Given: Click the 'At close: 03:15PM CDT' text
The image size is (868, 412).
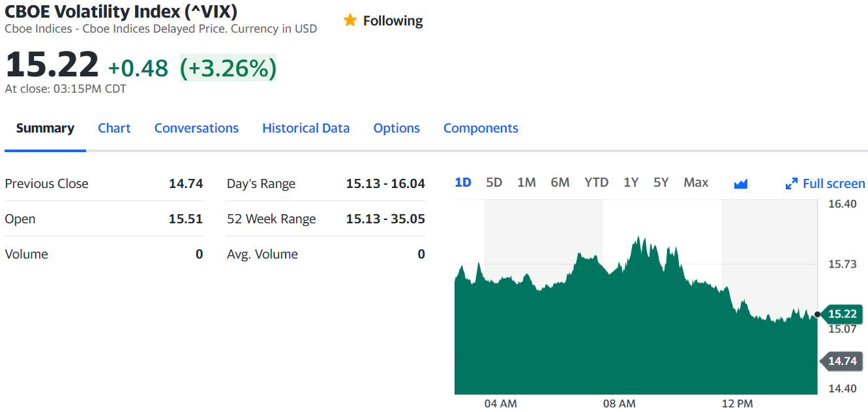Looking at the screenshot, I should [65, 89].
